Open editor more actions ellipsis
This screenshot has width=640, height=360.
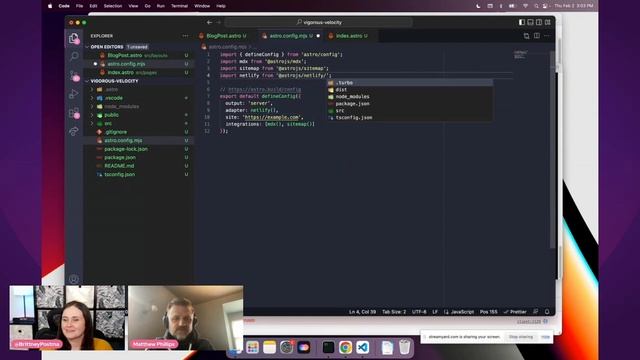click(x=547, y=36)
